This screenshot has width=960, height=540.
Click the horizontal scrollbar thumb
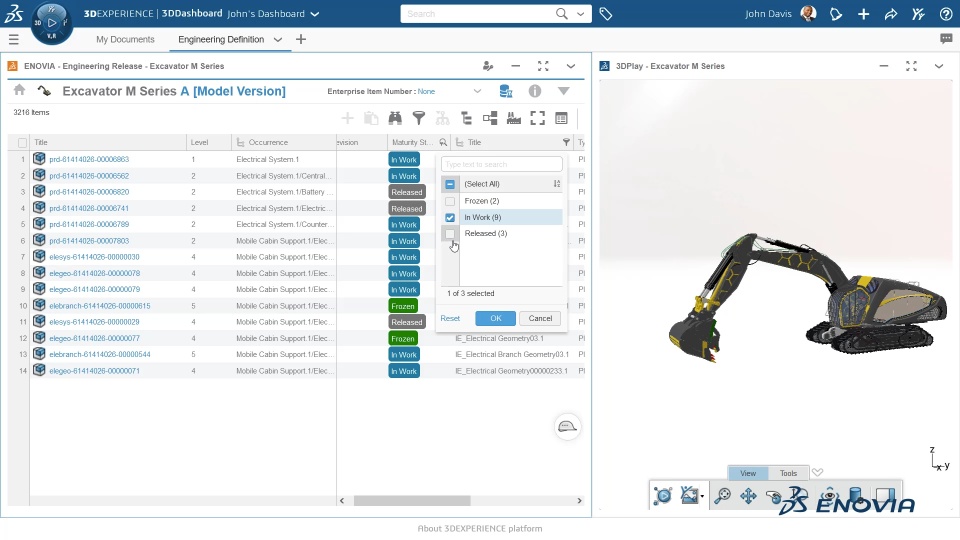[412, 501]
